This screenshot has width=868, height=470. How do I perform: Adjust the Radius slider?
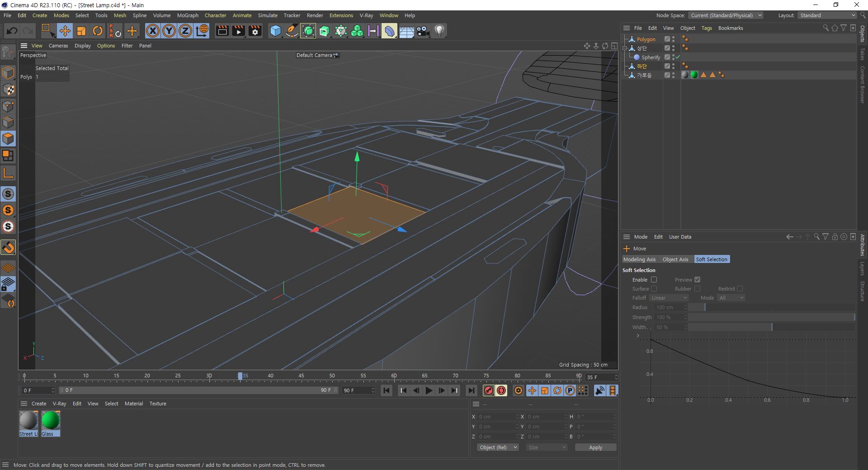click(x=772, y=307)
